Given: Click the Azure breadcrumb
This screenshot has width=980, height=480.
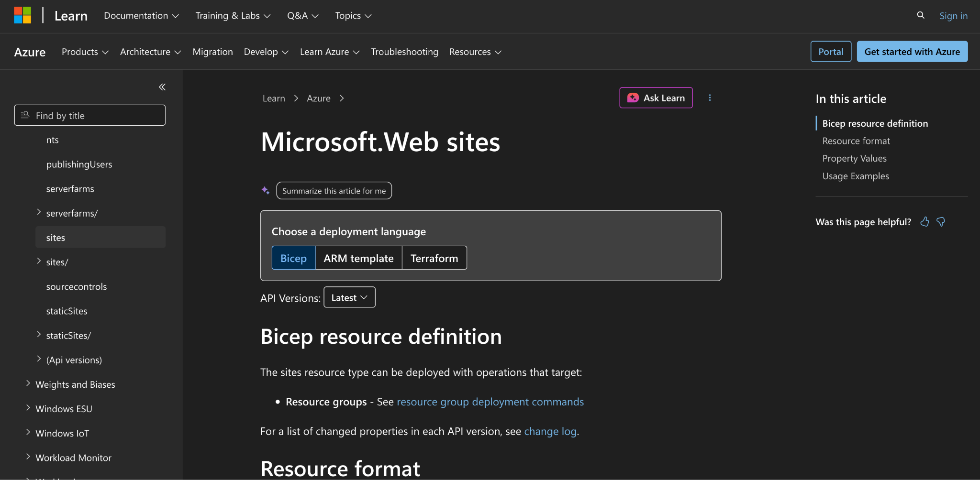Looking at the screenshot, I should (319, 98).
